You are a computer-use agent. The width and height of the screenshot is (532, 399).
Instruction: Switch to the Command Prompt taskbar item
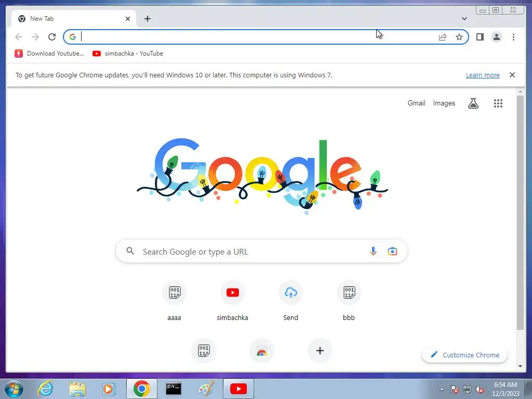(174, 389)
